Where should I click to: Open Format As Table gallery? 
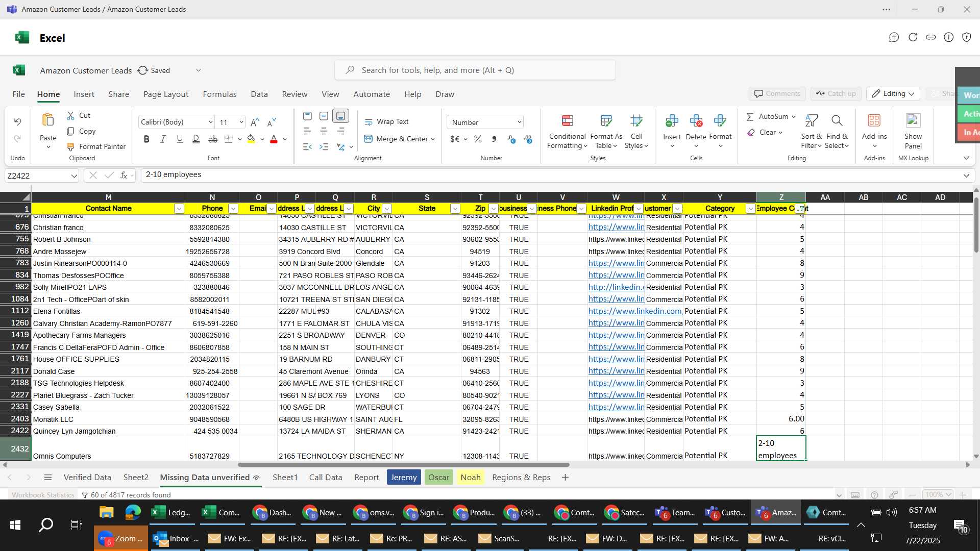coord(606,132)
